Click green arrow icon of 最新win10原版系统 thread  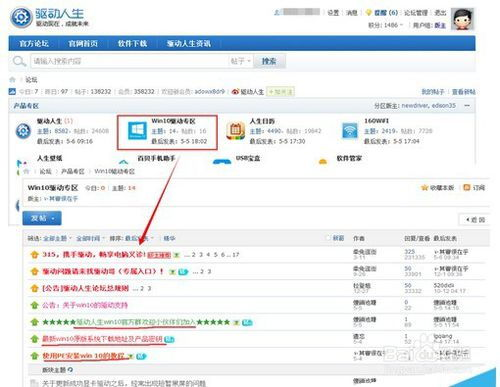tap(34, 339)
